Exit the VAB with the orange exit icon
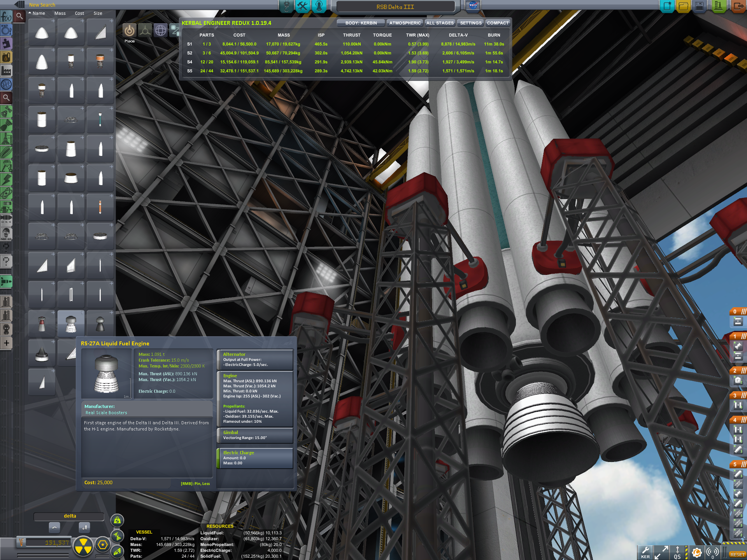Screen dimensions: 747x560 tap(738, 6)
